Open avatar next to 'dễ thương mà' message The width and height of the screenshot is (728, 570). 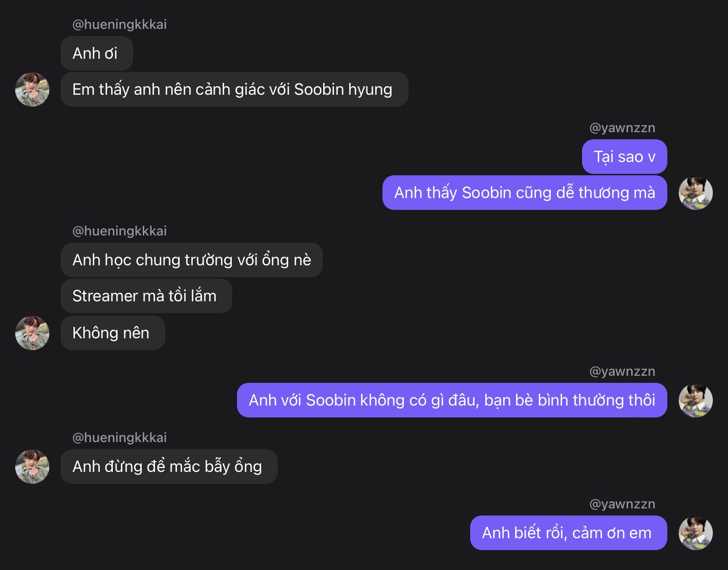tap(696, 193)
